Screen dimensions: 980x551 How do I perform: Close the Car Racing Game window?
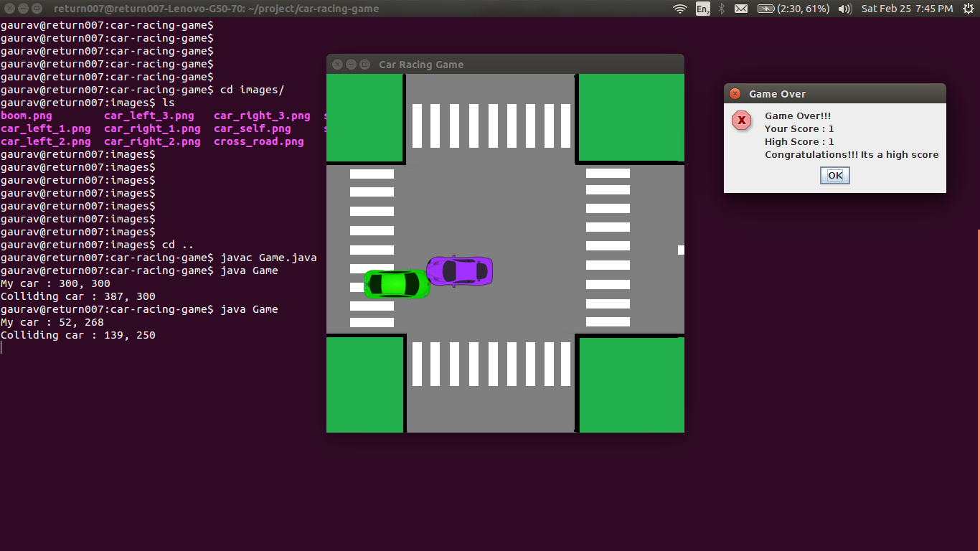(337, 64)
